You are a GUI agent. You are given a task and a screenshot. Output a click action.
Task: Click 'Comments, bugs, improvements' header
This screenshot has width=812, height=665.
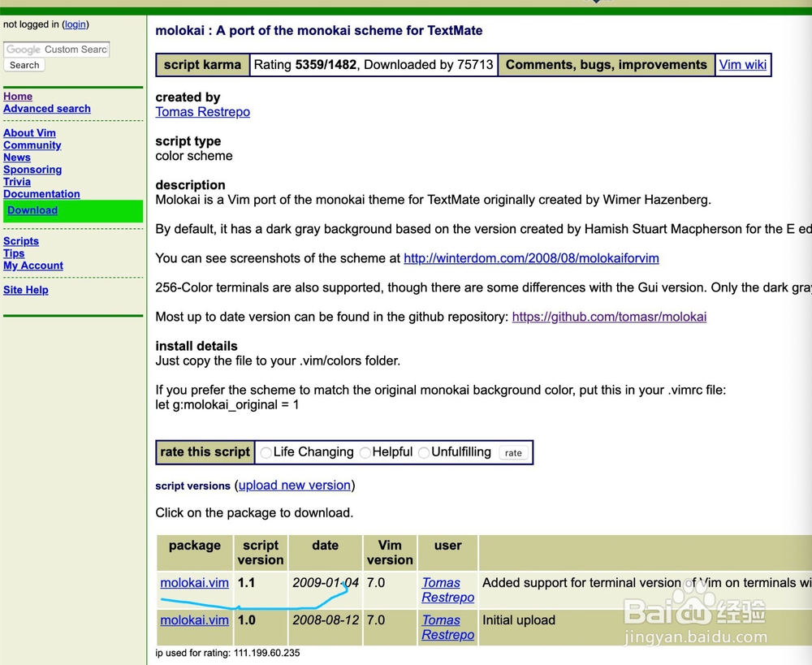[606, 65]
